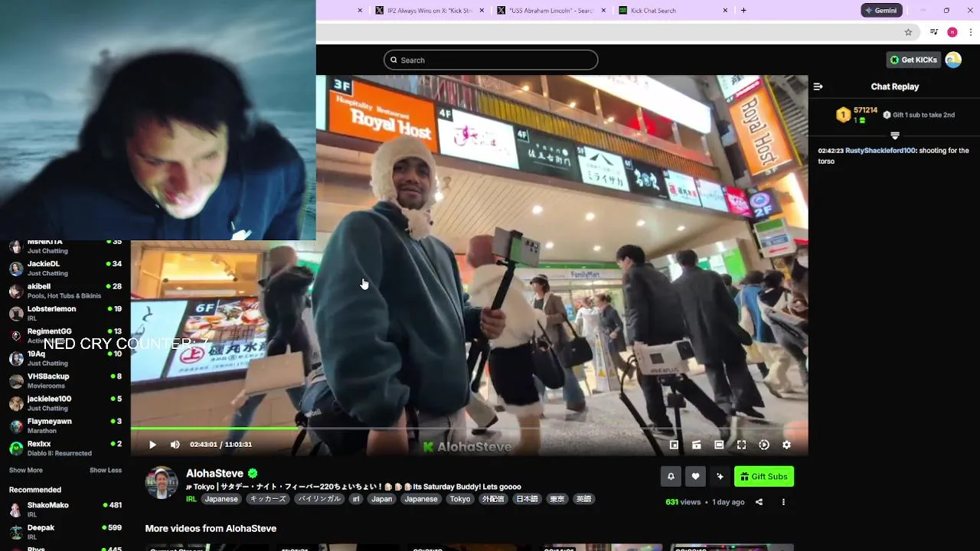The width and height of the screenshot is (980, 551).
Task: Open Chrome three-dot menu
Action: (x=971, y=32)
